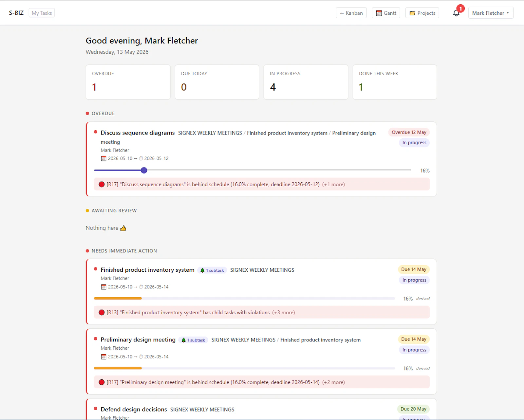Click the Due 14 May badge on Preliminary design meeting
Image resolution: width=524 pixels, height=420 pixels.
[x=414, y=339]
